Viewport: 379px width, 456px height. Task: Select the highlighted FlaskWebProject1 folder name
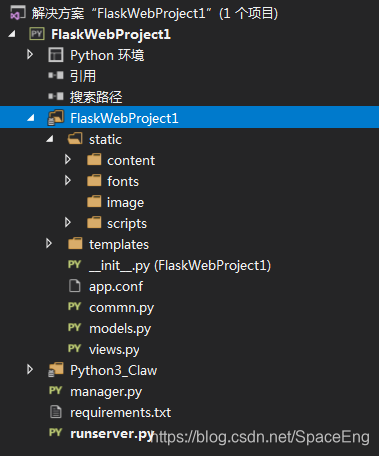(x=124, y=118)
